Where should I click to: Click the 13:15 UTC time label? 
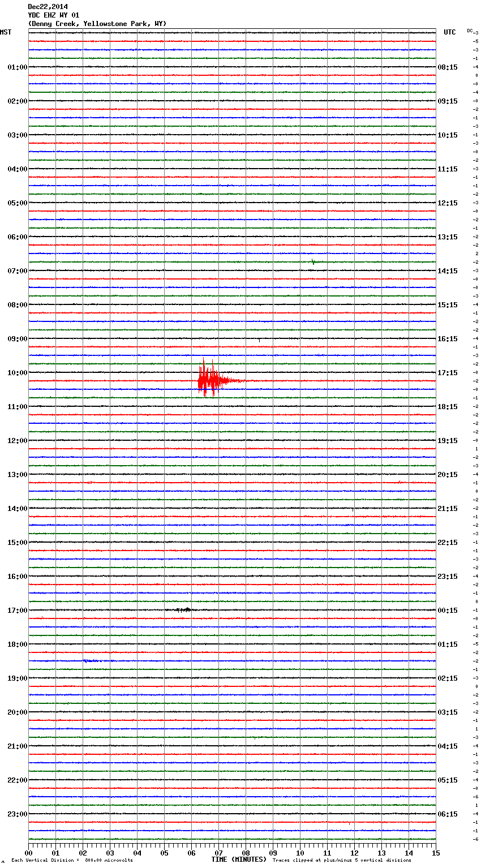[x=448, y=237]
